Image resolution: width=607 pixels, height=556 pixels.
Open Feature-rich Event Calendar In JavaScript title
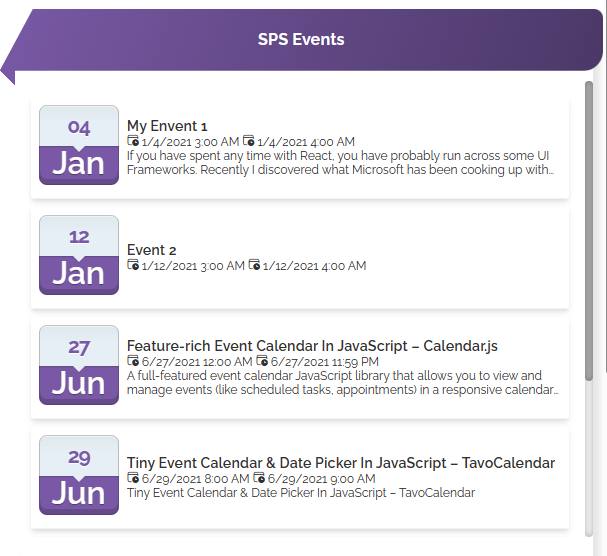312,346
